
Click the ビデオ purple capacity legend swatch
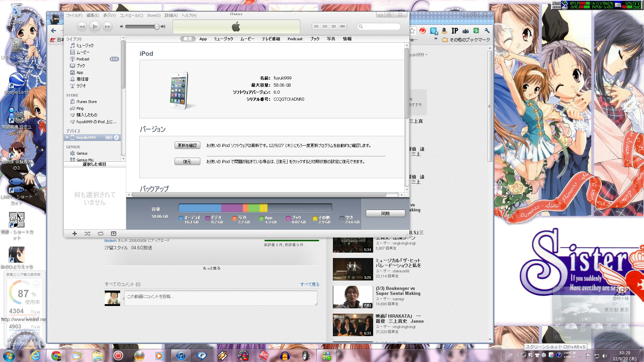pyautogui.click(x=208, y=218)
